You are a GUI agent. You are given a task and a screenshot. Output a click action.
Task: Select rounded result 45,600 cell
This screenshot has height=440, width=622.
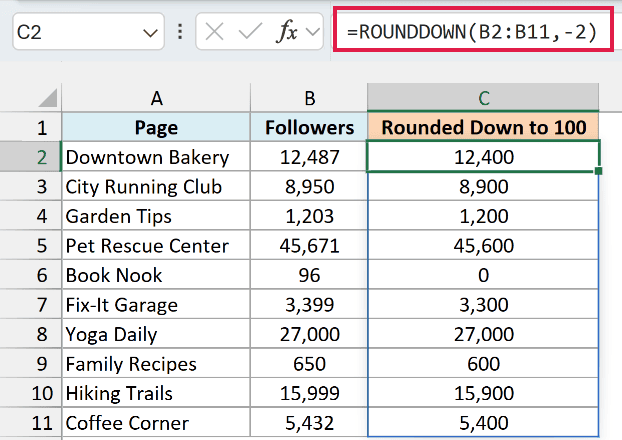click(483, 245)
